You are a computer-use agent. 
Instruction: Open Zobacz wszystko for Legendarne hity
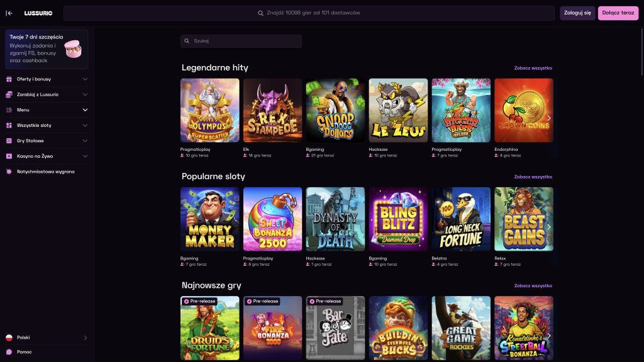click(533, 68)
